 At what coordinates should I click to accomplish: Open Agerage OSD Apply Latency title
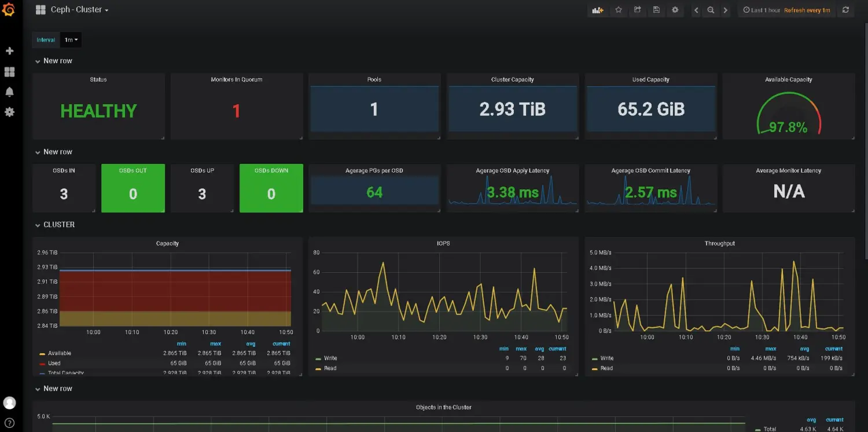tap(513, 171)
